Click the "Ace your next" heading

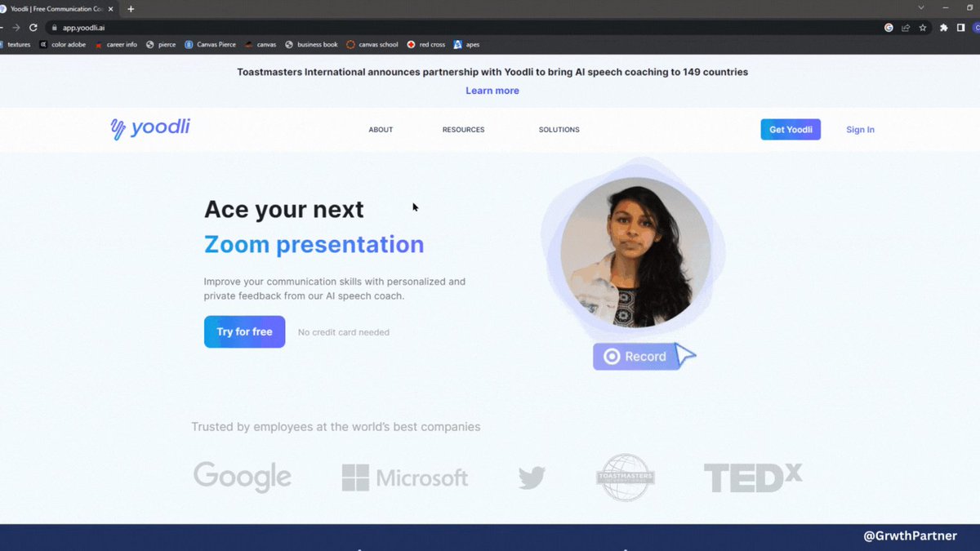pos(283,210)
